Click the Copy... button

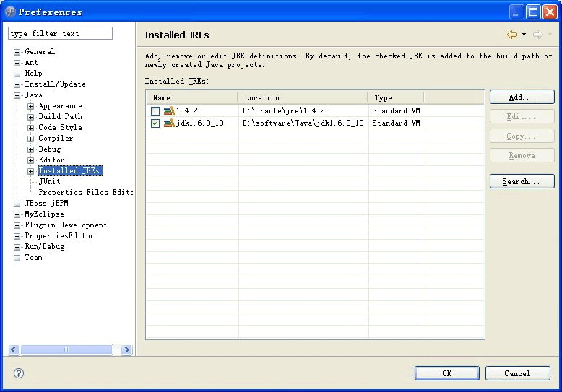tap(522, 136)
